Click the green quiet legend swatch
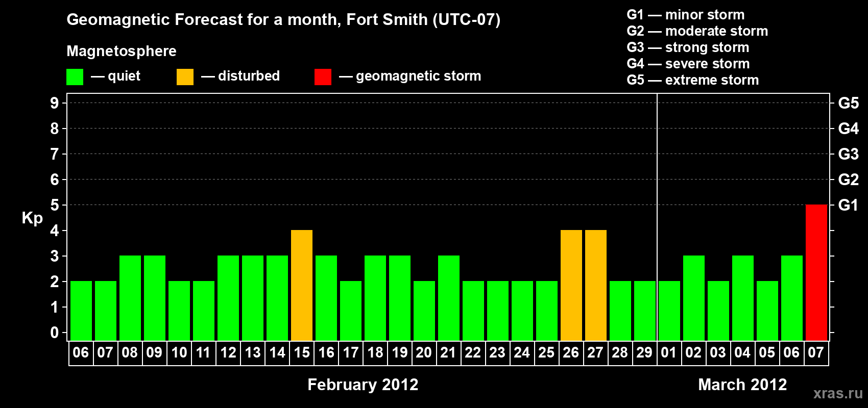868x408 pixels. 75,77
